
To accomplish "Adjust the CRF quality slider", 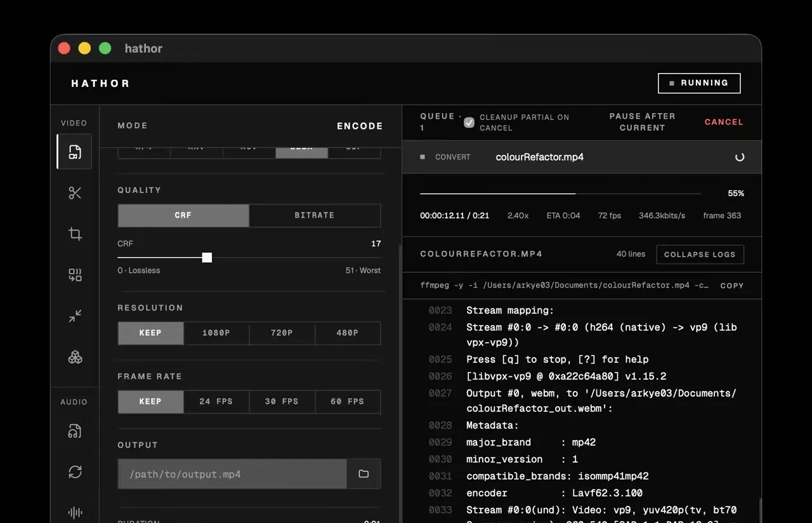I will click(x=207, y=257).
